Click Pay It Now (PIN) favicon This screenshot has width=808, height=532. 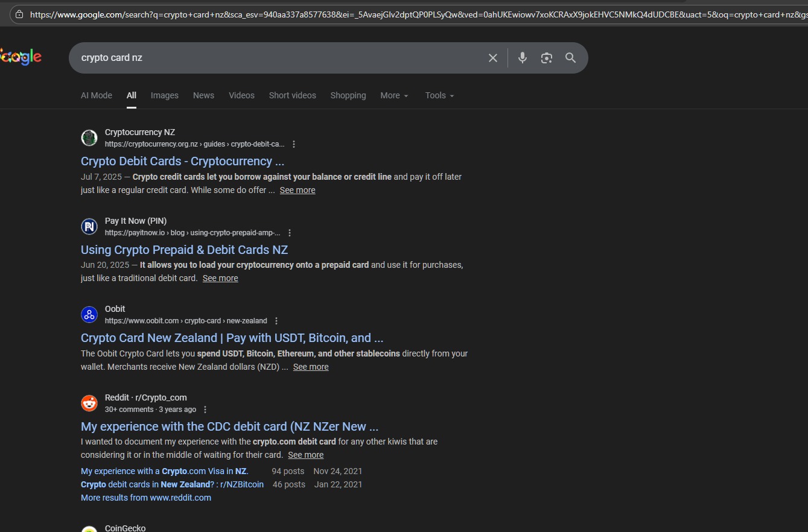pyautogui.click(x=89, y=226)
